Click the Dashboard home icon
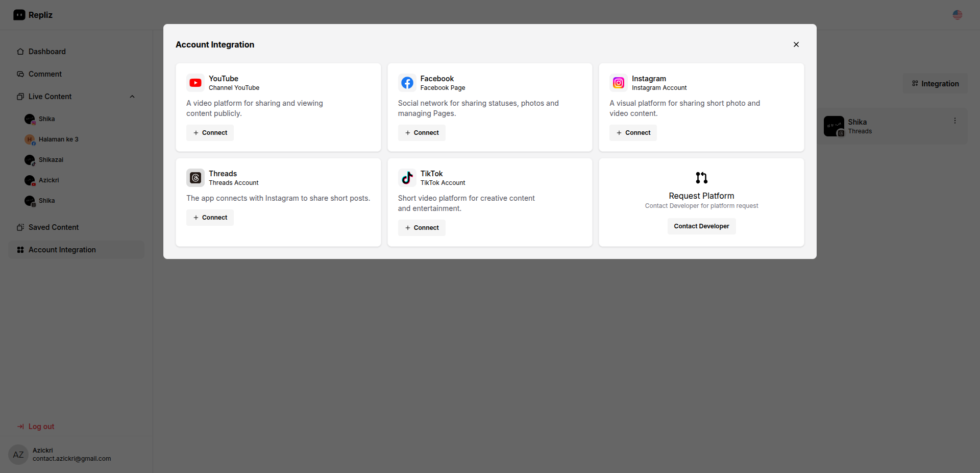Viewport: 980px width, 473px height. point(20,52)
